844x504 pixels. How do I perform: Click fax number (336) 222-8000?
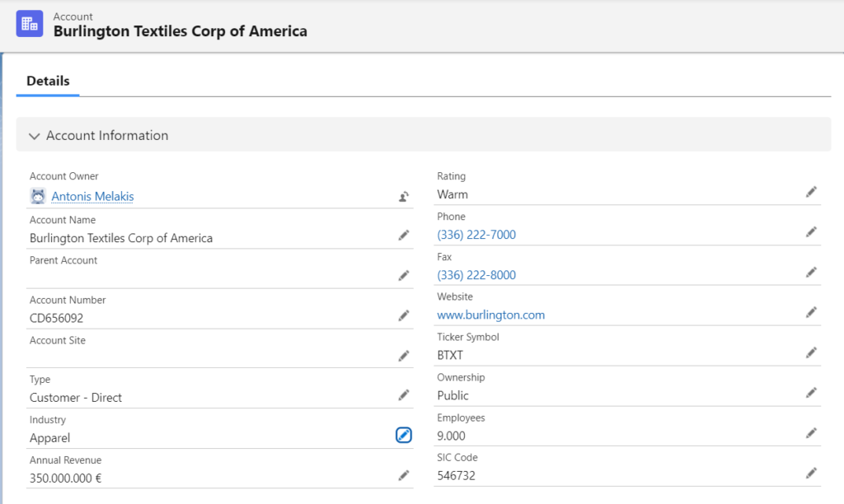tap(476, 275)
